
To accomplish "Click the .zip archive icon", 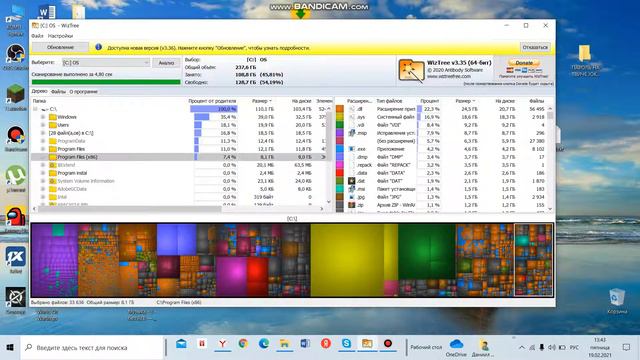I will (352, 205).
